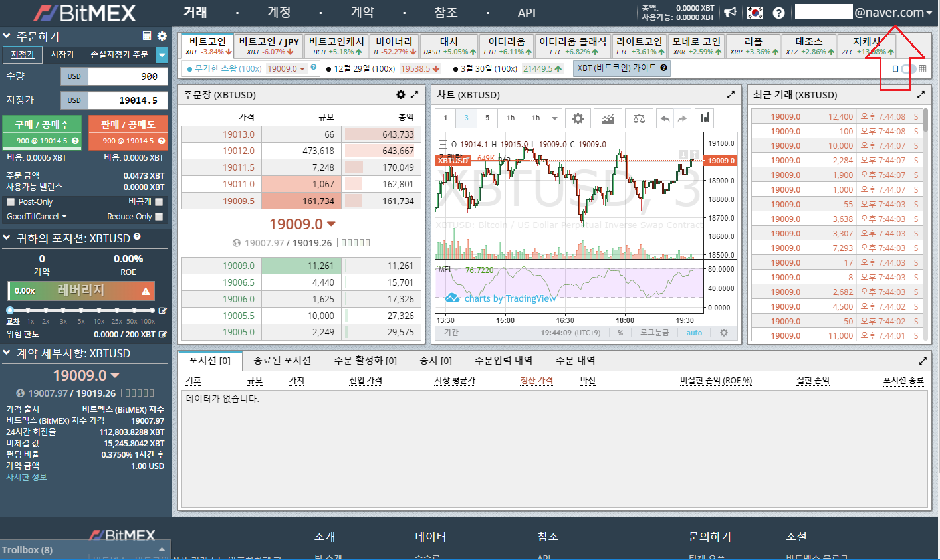Click the help icon on buy button
This screenshot has width=940, height=560.
tap(75, 141)
